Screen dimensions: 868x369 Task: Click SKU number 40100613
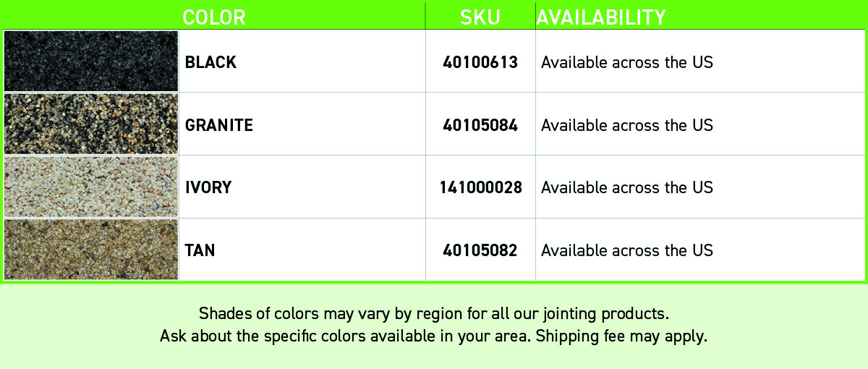(480, 62)
